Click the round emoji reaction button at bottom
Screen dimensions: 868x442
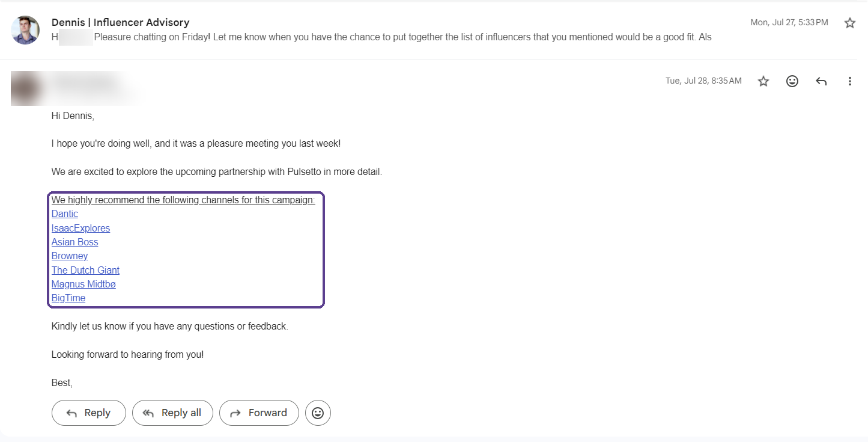[318, 413]
